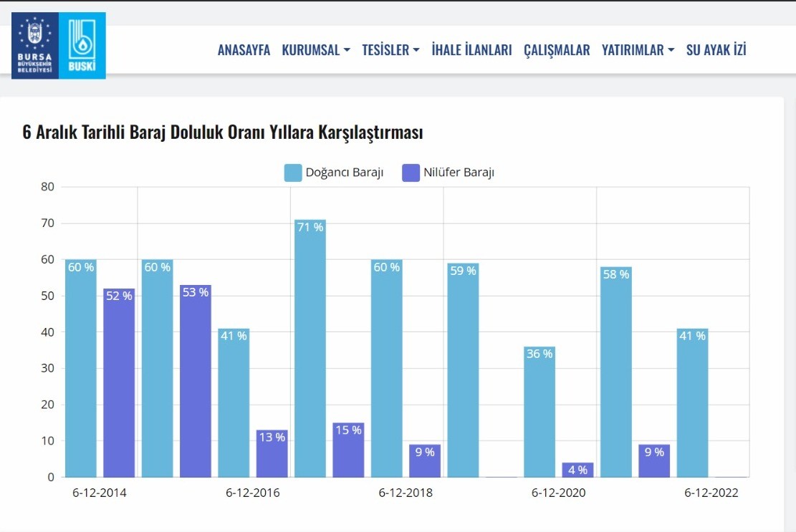Go to ANASAYFA in navigation
796x532 pixels.
click(244, 50)
